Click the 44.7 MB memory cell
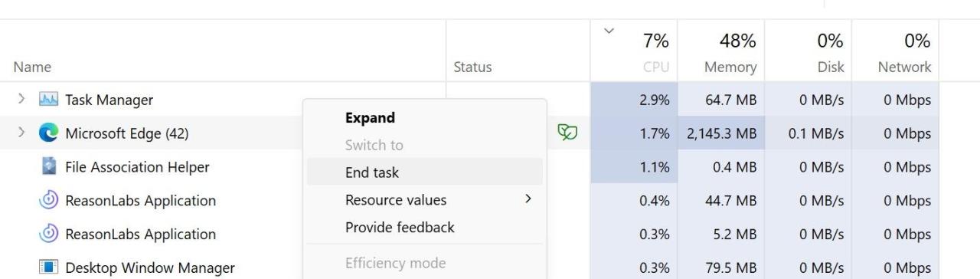This screenshot has width=980, height=279. [721, 201]
